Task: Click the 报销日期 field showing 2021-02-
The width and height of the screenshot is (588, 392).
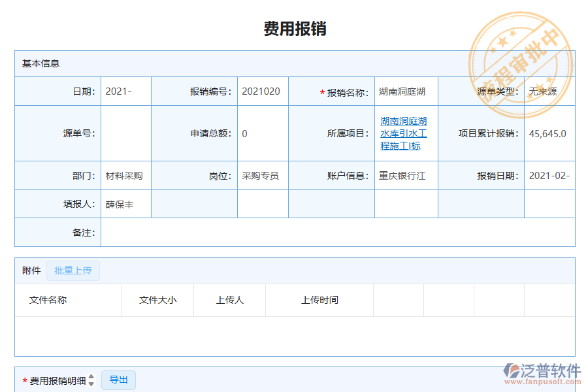Action: point(549,175)
